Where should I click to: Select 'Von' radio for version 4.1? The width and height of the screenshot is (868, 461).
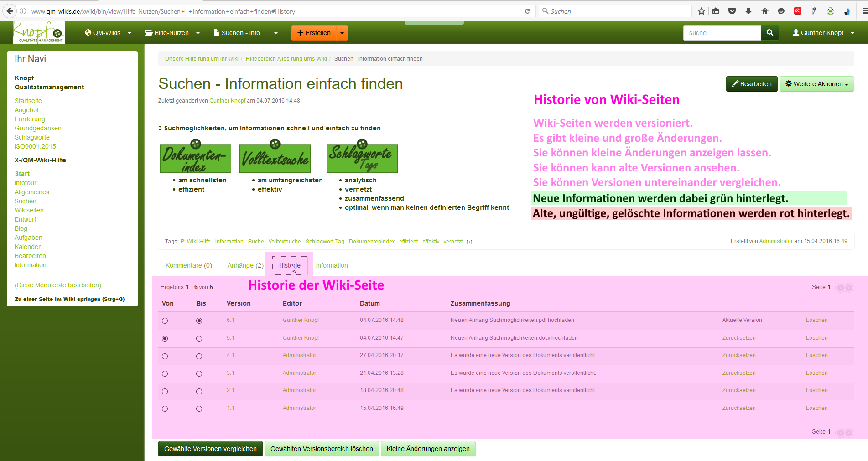(165, 356)
